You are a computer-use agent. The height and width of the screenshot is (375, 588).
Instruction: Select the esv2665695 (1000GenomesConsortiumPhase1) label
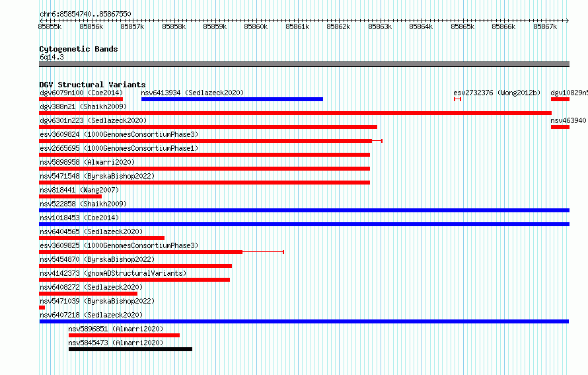(119, 148)
